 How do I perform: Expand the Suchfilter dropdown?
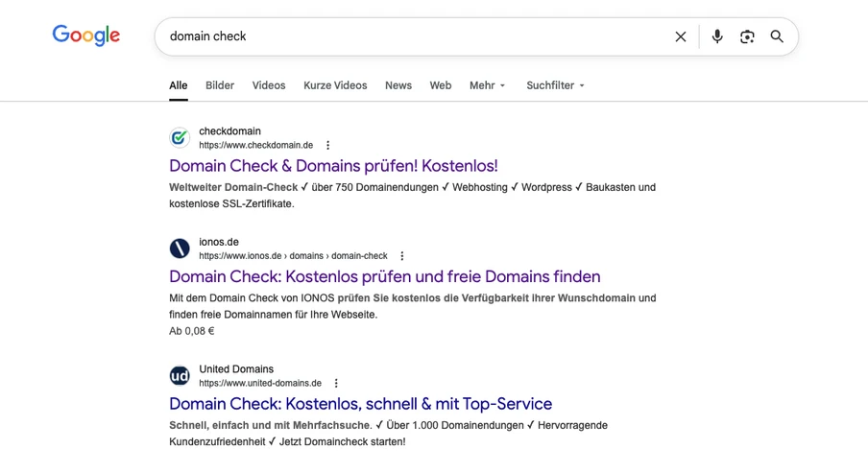pyautogui.click(x=555, y=85)
